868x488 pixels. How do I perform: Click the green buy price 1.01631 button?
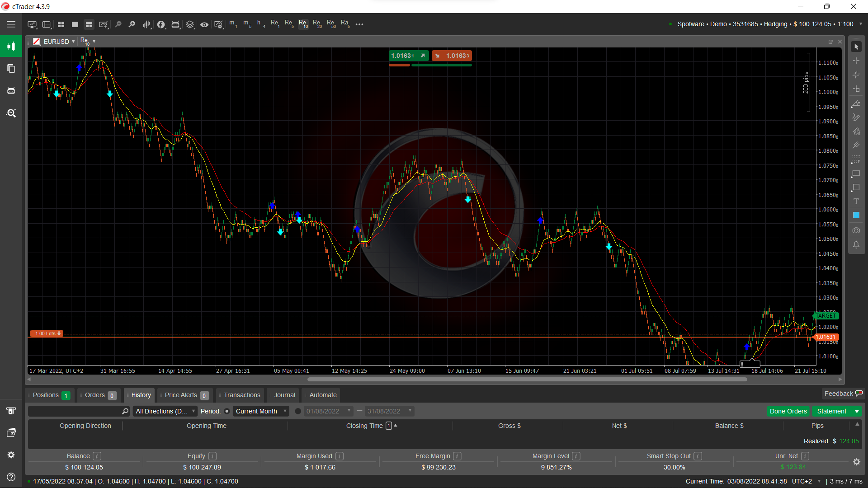(x=409, y=56)
